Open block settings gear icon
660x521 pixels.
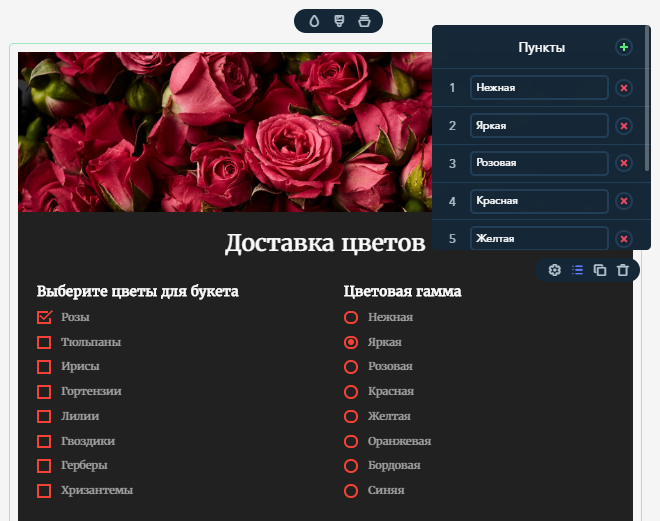pos(555,270)
